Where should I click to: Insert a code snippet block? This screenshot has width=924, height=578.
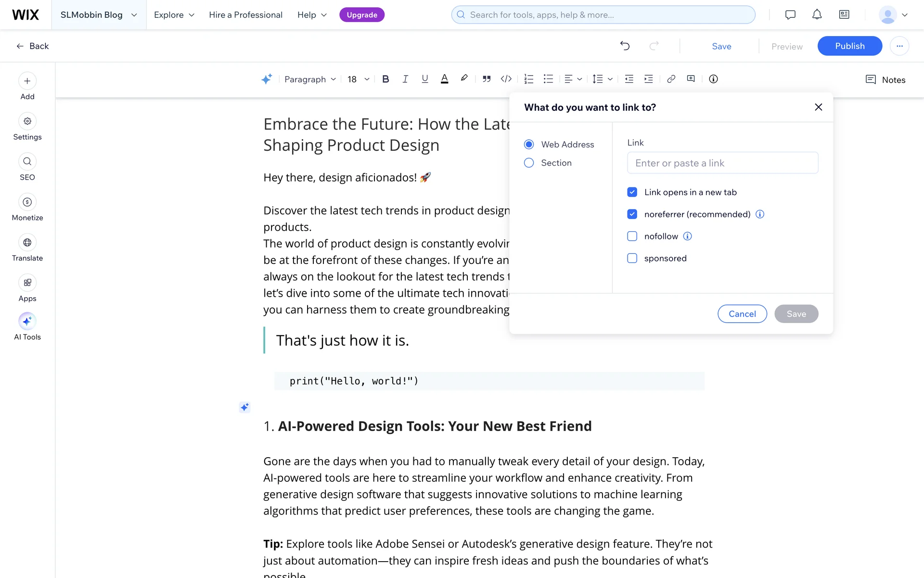pyautogui.click(x=506, y=79)
